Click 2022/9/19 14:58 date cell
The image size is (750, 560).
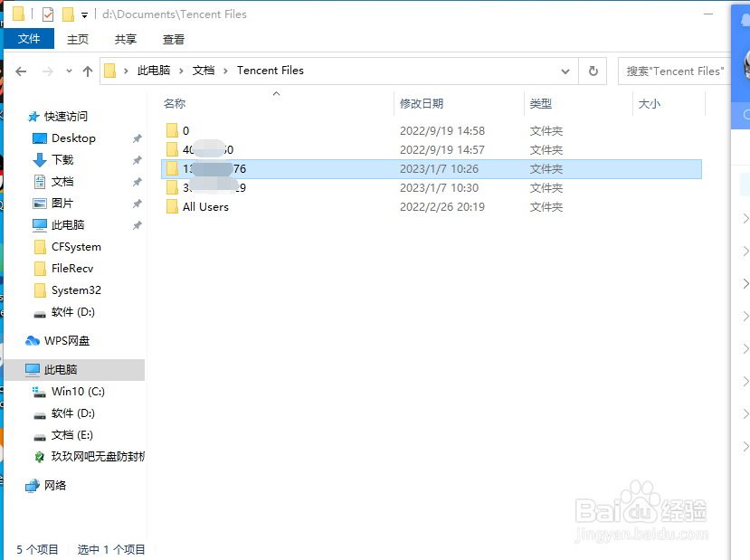click(442, 130)
